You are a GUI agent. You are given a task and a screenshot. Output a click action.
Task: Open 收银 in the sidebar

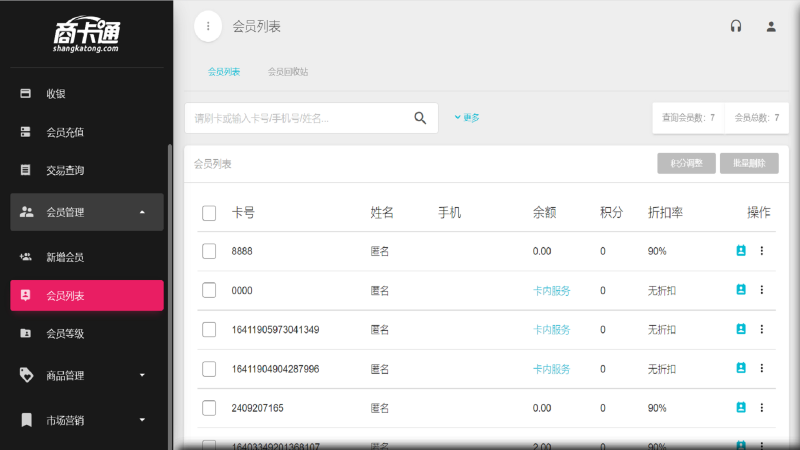point(87,93)
